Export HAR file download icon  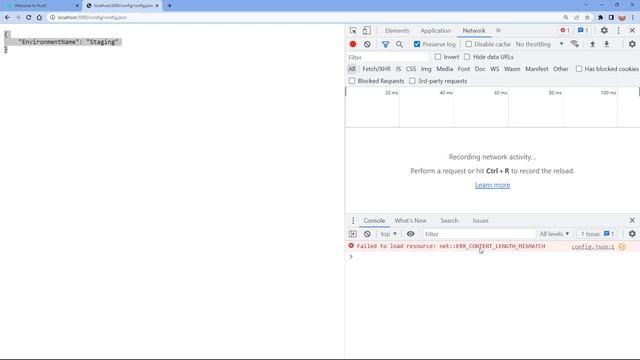tap(607, 44)
